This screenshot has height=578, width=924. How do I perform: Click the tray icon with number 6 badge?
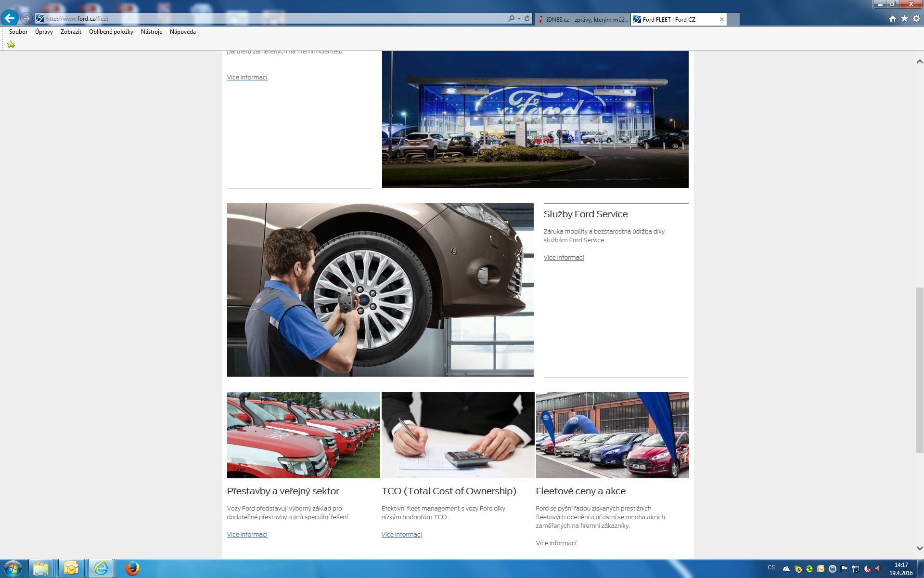pos(798,569)
